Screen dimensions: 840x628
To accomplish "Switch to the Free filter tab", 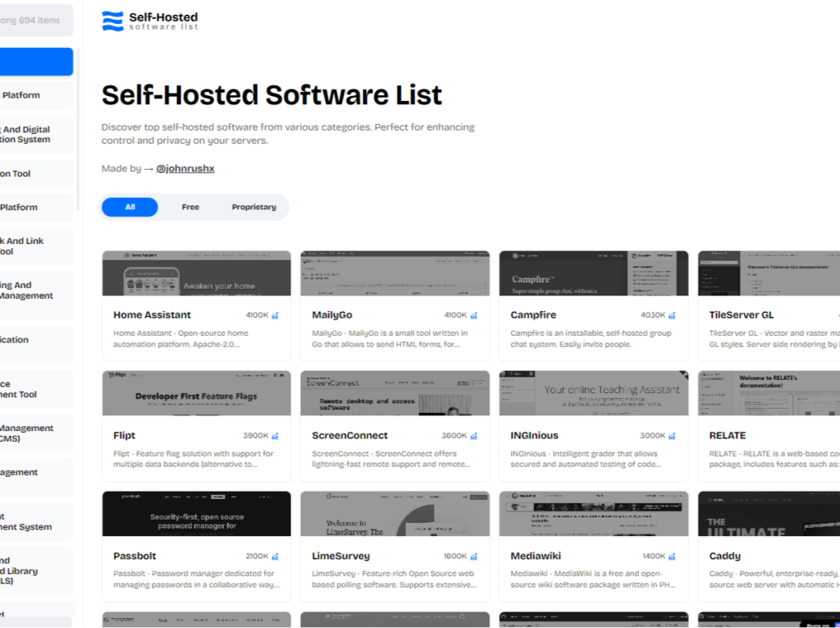I will 190,207.
